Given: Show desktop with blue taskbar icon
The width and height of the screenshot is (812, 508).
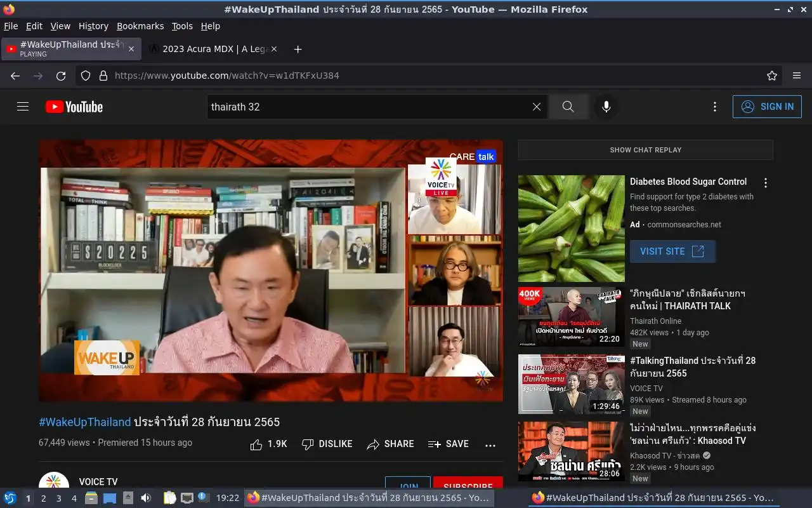Looking at the screenshot, I should click(x=109, y=498).
